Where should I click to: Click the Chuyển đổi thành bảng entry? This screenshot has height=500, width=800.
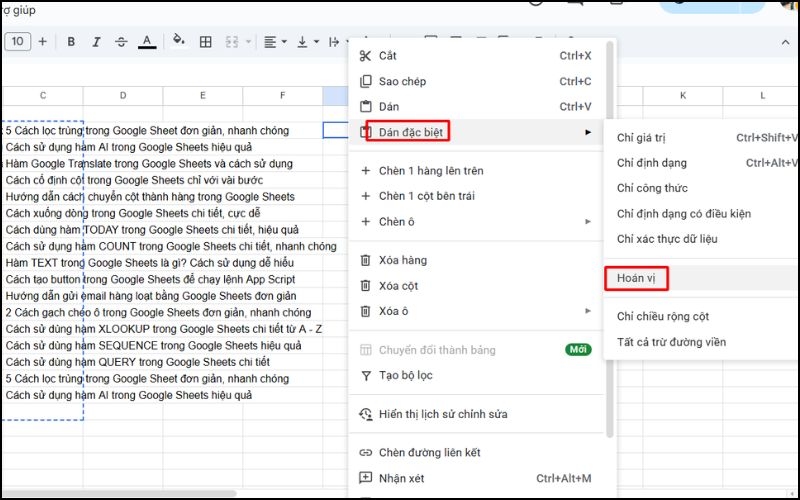(x=476, y=350)
